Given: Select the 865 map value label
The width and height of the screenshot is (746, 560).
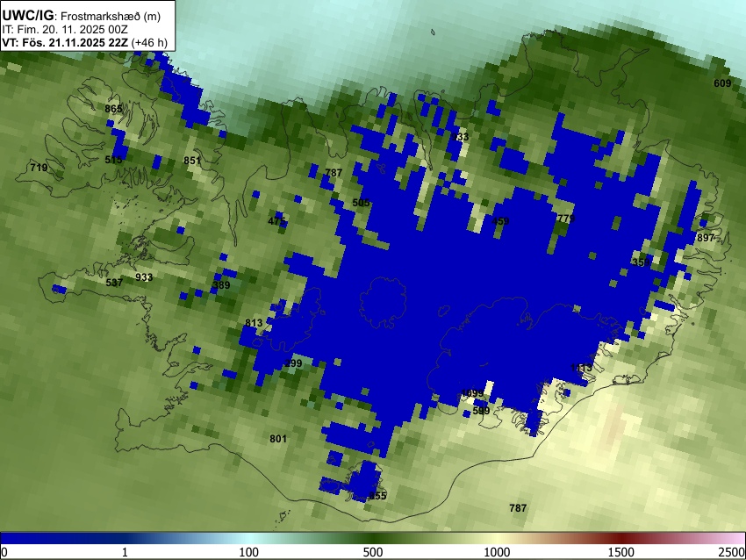Looking at the screenshot, I should click(114, 109).
